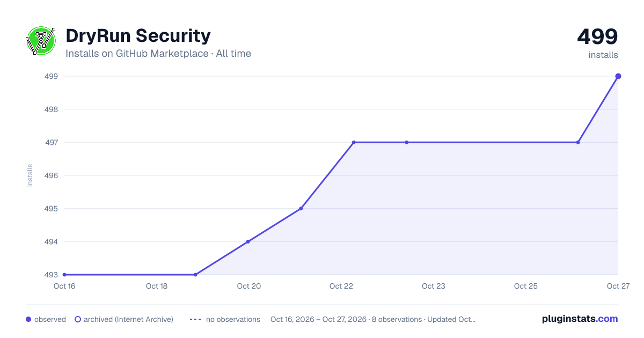Image resolution: width=644 pixels, height=338 pixels.
Task: Click the 'archived (Internet Archive)' legend label
Action: click(128, 319)
